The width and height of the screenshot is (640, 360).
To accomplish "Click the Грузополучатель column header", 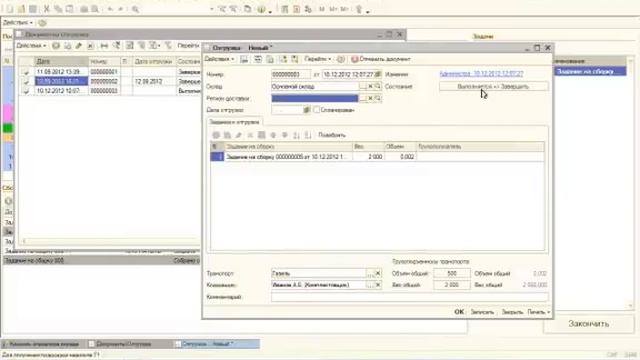I will pyautogui.click(x=480, y=147).
